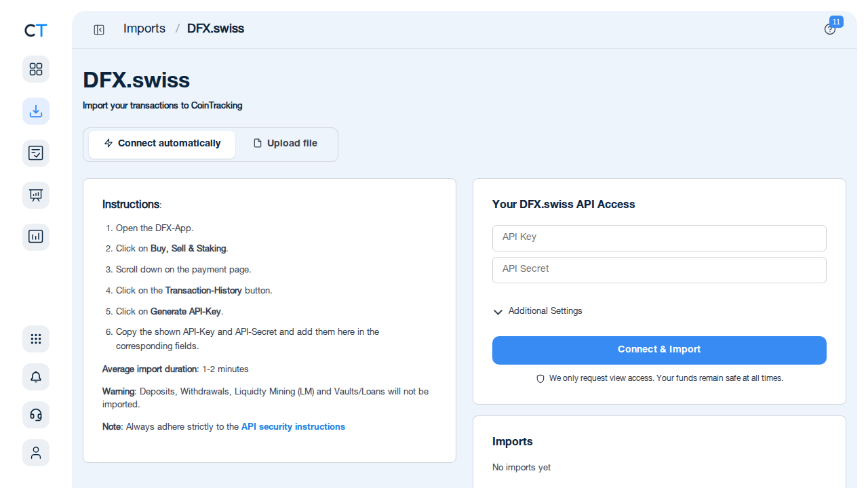Click the 'Your DFX.swiss API Access' heading
Screen dimensions: 868x488
pyautogui.click(x=564, y=205)
